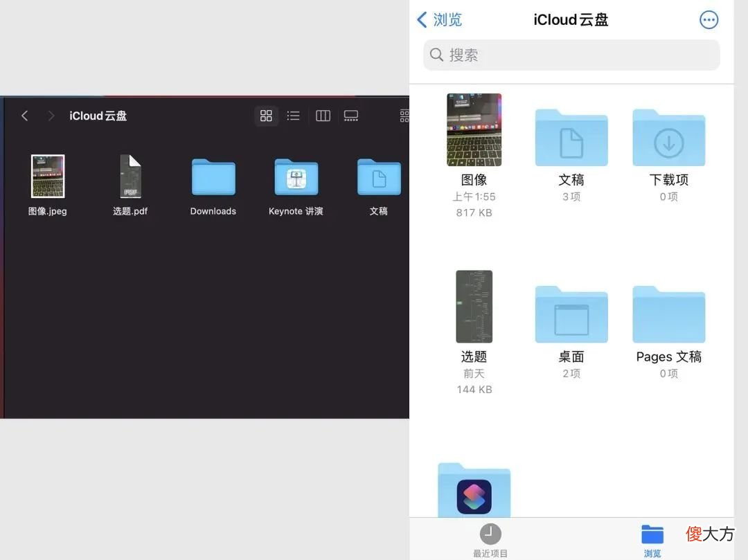Switch to the 浏览 tab
This screenshot has width=748, height=560.
pos(652,541)
